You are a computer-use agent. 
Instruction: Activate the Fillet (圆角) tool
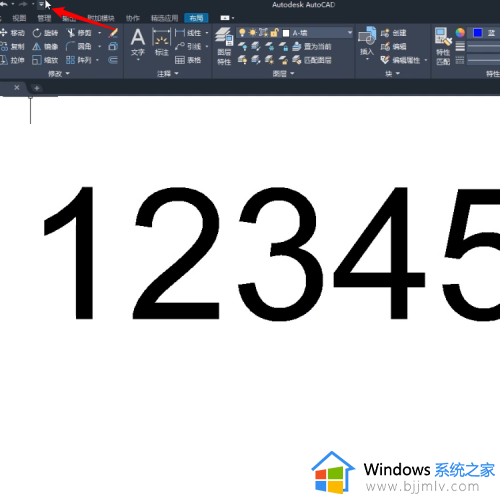point(79,46)
